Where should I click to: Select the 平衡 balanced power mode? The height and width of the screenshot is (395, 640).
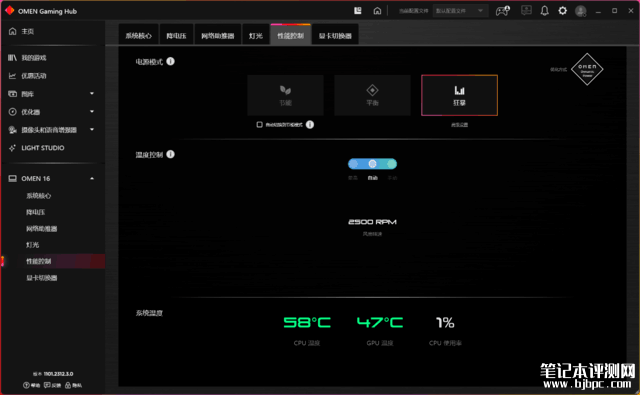pyautogui.click(x=372, y=95)
